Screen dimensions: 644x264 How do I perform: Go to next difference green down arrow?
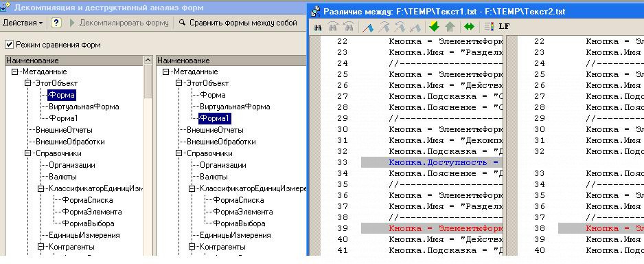[x=434, y=27]
